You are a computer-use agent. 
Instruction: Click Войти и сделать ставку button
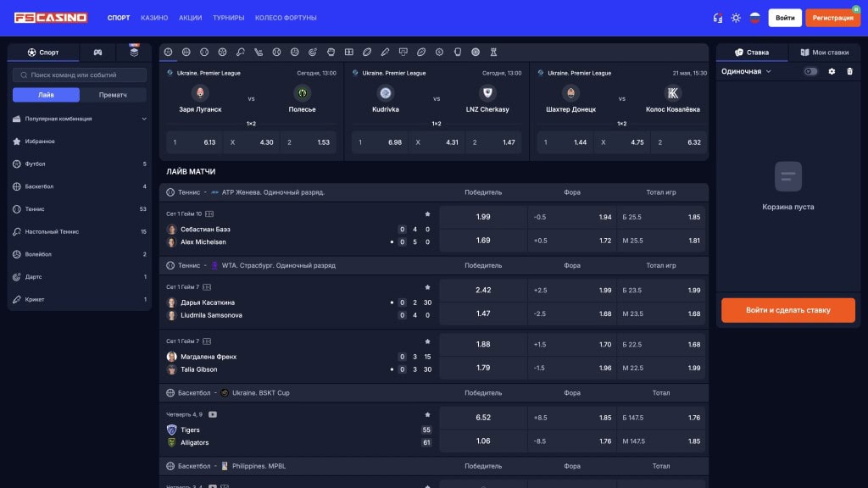point(787,310)
